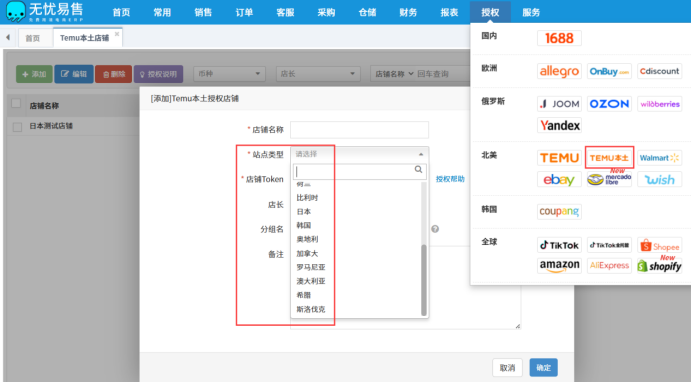Viewport: 692px width, 382px height.
Task: Select 日本 from site list
Action: pyautogui.click(x=304, y=212)
